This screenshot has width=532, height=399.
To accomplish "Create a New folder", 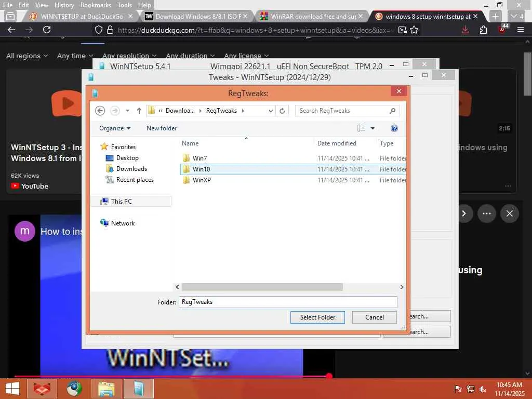I will click(162, 128).
